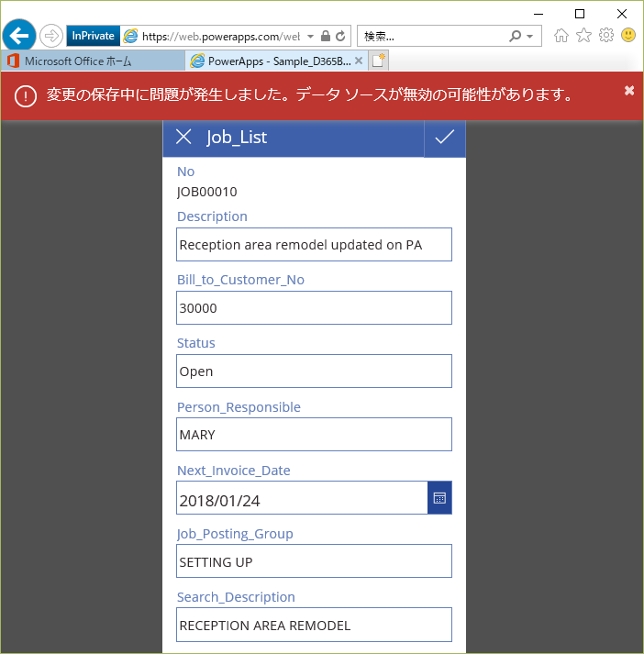Click the Job_Posting_Group label
Image resolution: width=644 pixels, height=654 pixels.
tap(235, 534)
